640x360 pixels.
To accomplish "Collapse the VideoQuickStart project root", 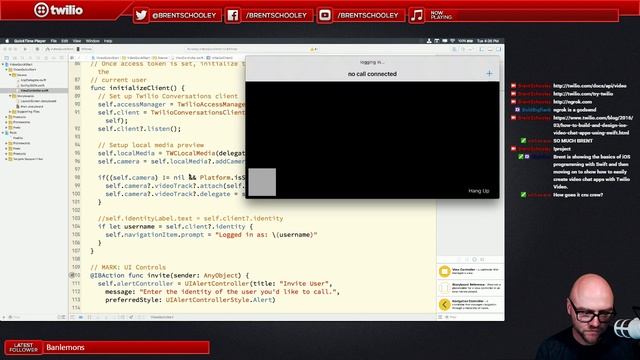I will pyautogui.click(x=3, y=64).
